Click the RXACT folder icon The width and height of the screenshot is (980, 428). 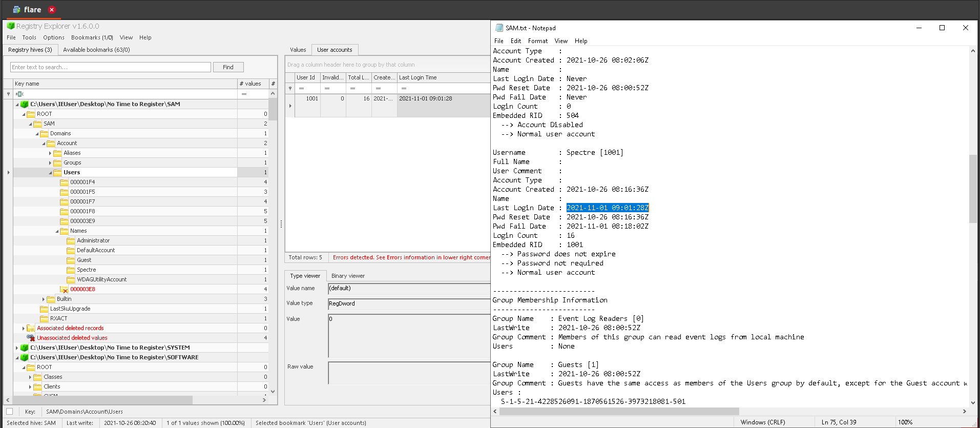pyautogui.click(x=44, y=318)
